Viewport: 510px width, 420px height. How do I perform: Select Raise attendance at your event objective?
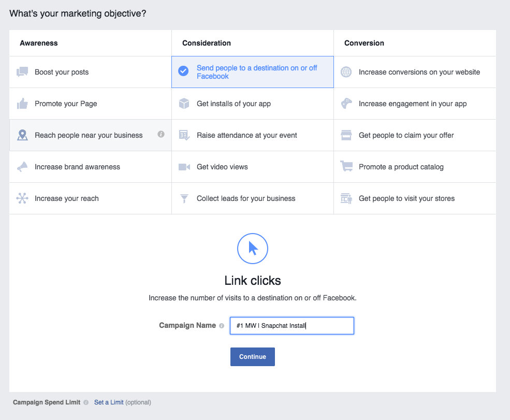click(253, 135)
